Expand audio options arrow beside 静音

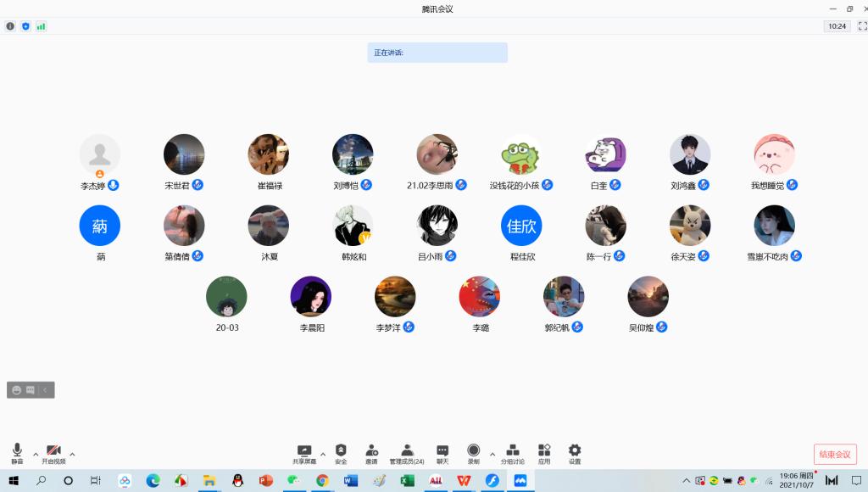point(36,455)
